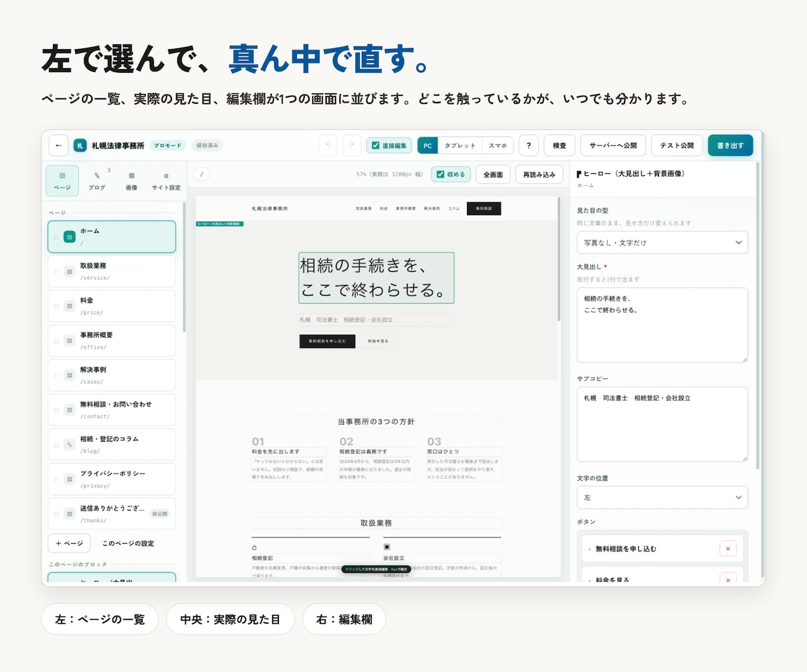Click the 右：編集欄 pill

[x=344, y=619]
